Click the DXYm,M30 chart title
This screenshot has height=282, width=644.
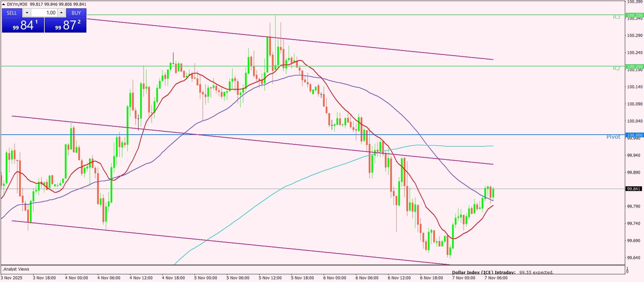pyautogui.click(x=17, y=4)
